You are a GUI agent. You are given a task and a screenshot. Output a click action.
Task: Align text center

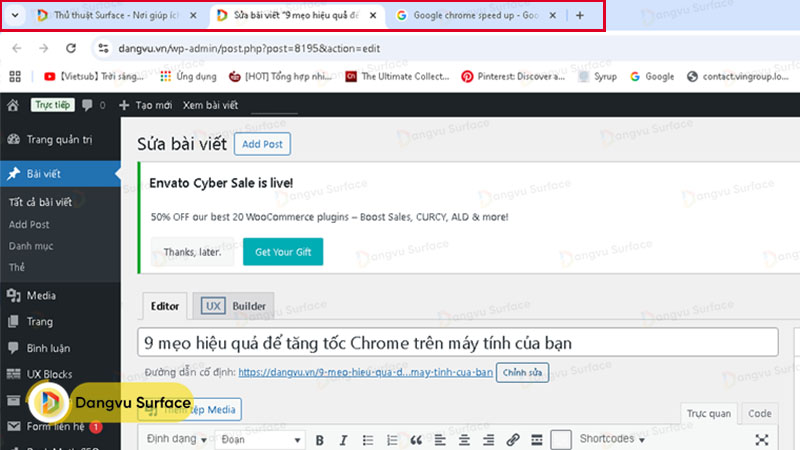[x=464, y=440]
